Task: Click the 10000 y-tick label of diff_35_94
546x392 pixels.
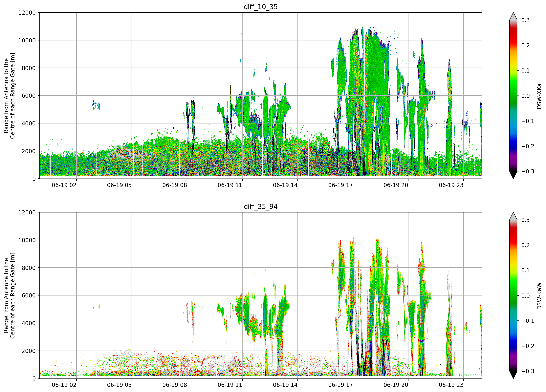Action: (27, 240)
